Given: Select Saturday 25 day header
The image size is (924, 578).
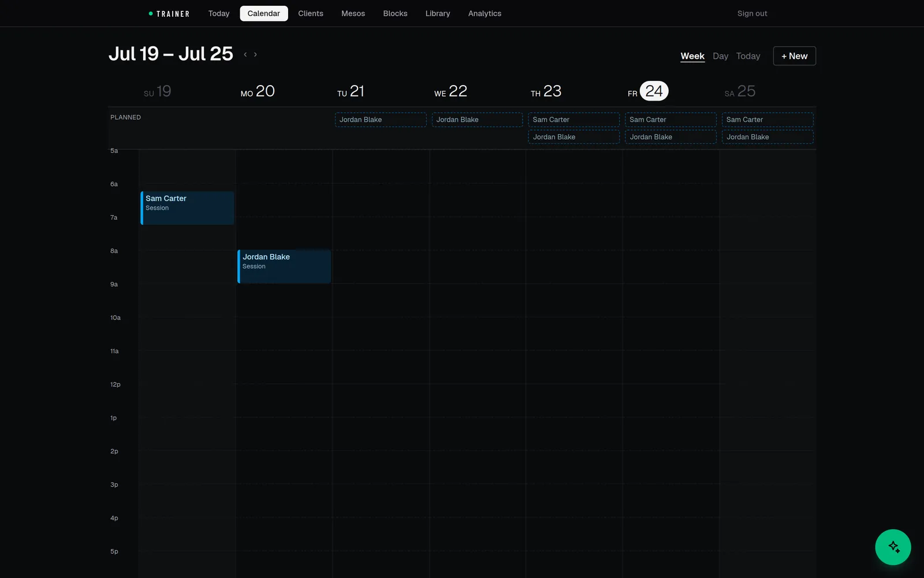Looking at the screenshot, I should (x=740, y=91).
